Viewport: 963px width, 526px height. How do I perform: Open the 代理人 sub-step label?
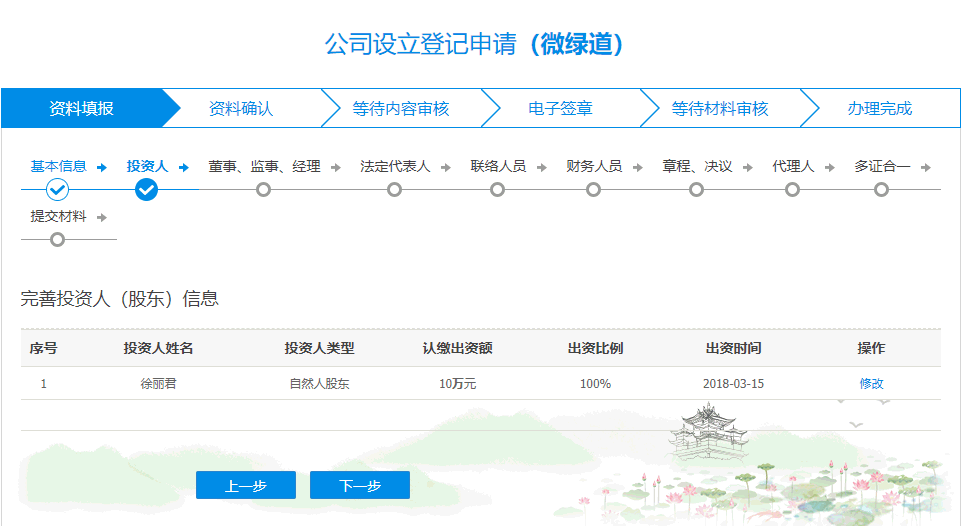(x=793, y=167)
